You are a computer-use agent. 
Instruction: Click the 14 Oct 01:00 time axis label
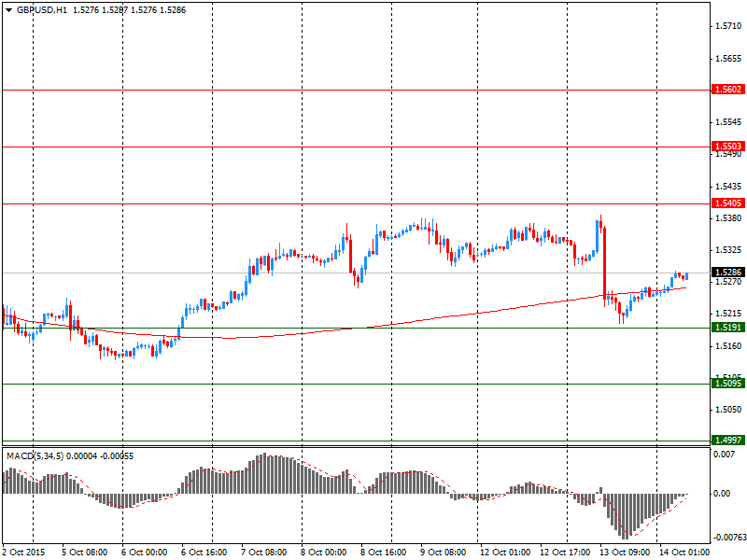(x=684, y=553)
